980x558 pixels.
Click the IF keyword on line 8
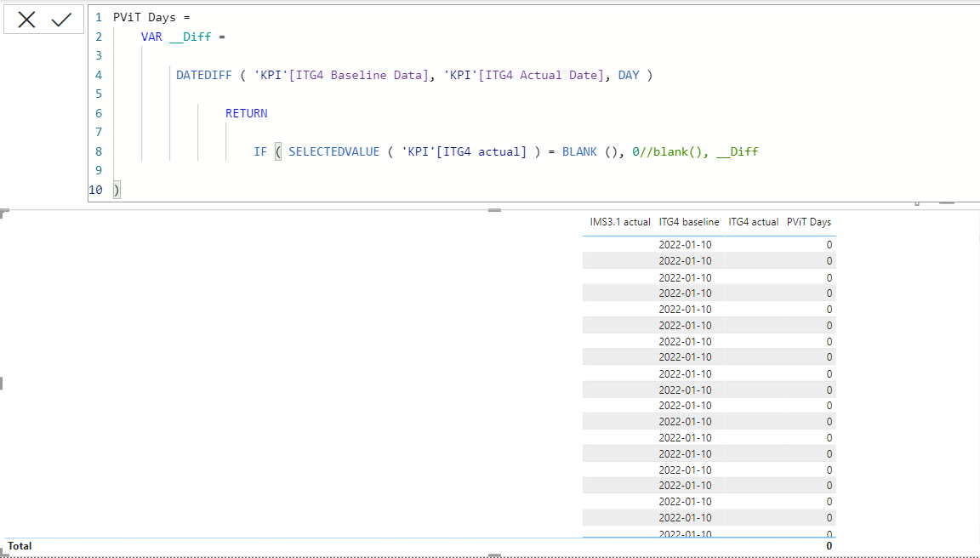tap(260, 151)
